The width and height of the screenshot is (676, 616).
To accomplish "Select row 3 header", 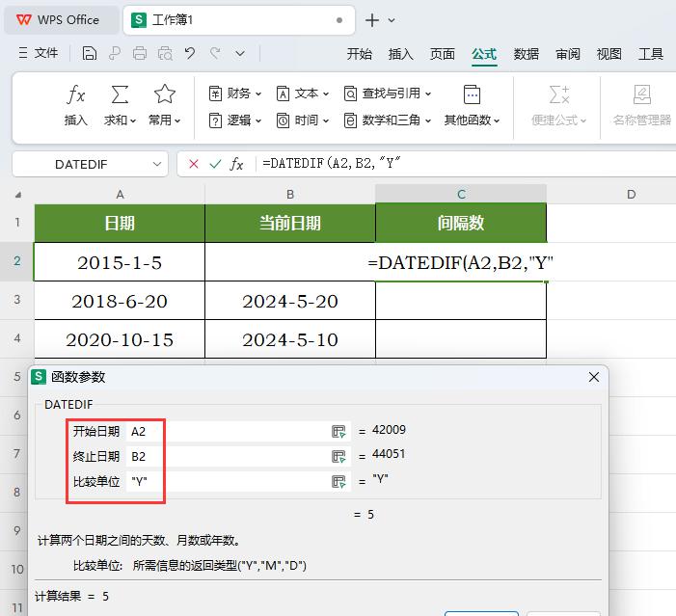I will 16,300.
